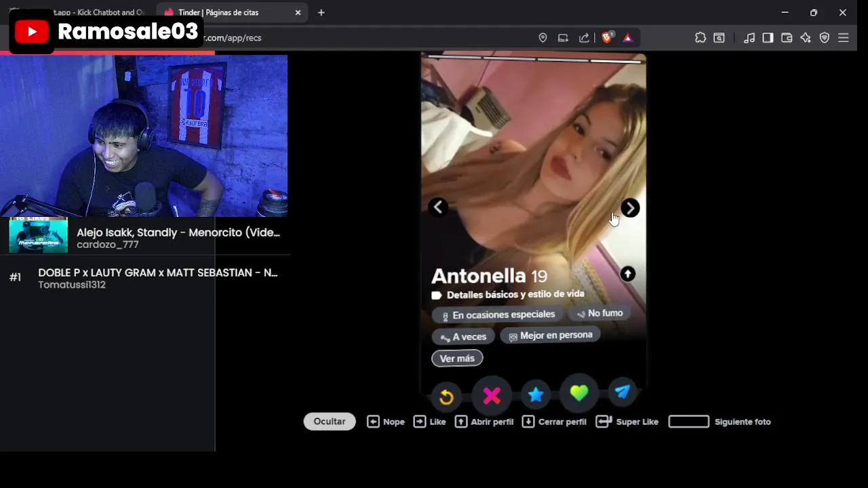Screen dimensions: 868x488
Task: Click the address bar URL
Action: (x=233, y=38)
